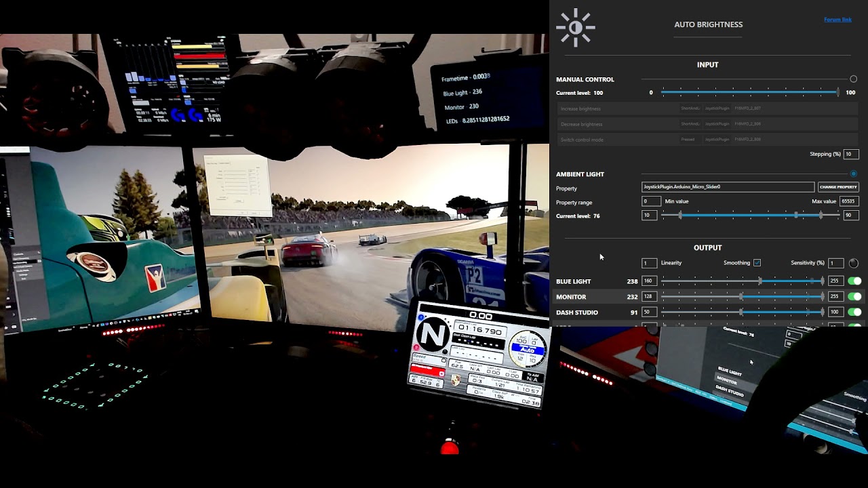Click the Manual Control brightness level slider
This screenshot has height=488, width=868.
(750, 92)
